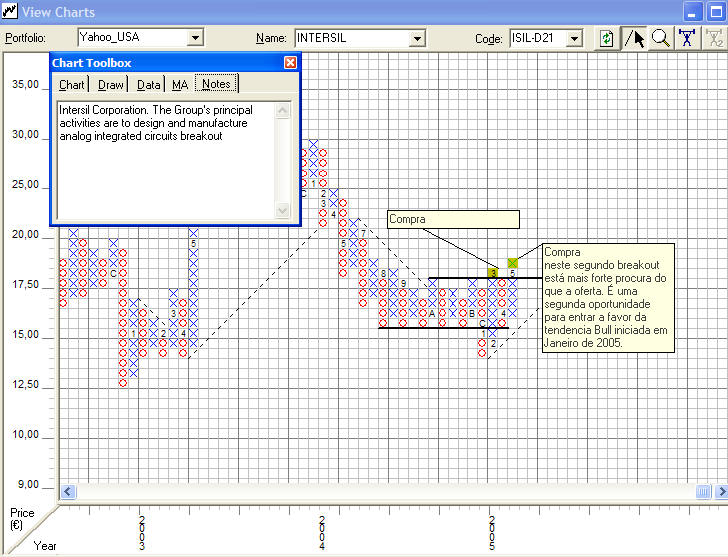Screen dimensions: 728x557
Task: Open the Code dropdown showing ISIL-D21
Action: (574, 38)
